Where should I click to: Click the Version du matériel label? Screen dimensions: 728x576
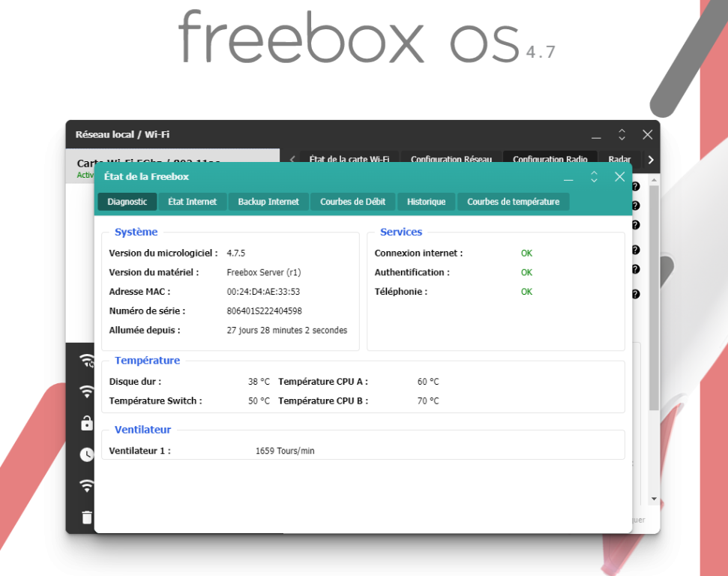[x=154, y=273]
